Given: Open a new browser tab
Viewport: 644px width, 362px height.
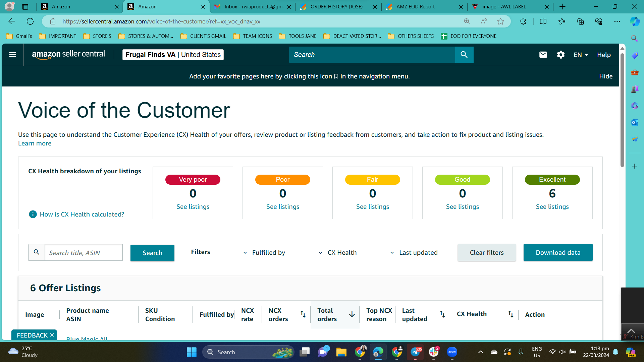Looking at the screenshot, I should (x=562, y=7).
